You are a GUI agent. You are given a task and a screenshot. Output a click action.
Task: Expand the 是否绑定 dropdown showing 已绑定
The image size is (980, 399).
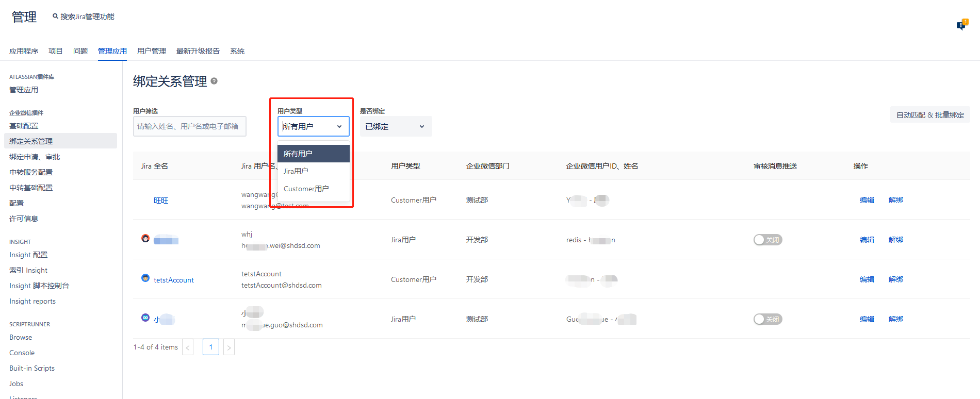(395, 126)
